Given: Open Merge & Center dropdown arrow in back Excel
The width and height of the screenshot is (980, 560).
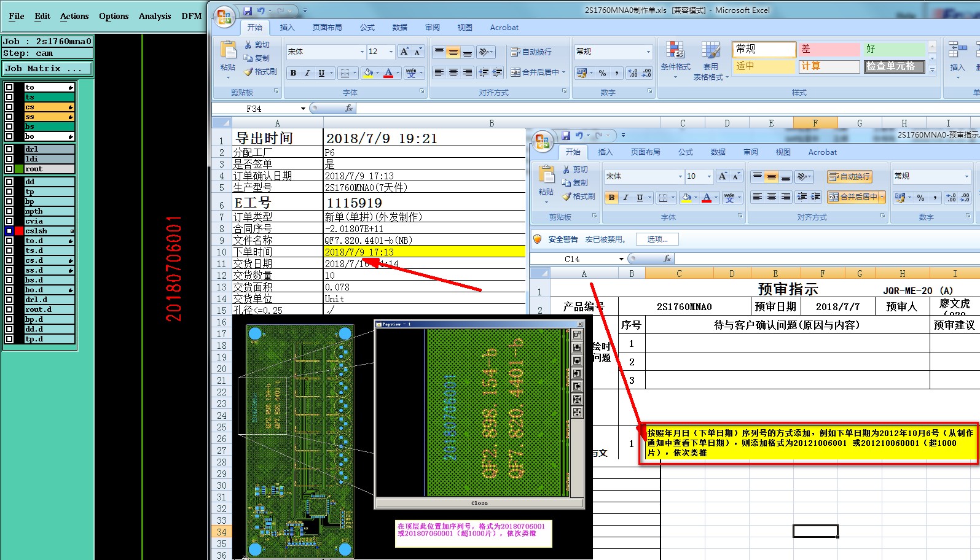Looking at the screenshot, I should pos(563,72).
